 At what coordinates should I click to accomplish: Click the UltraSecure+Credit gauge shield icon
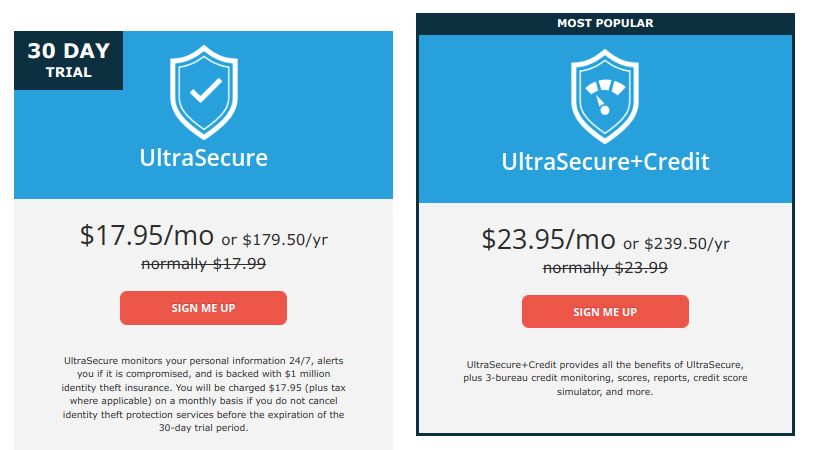click(x=605, y=96)
